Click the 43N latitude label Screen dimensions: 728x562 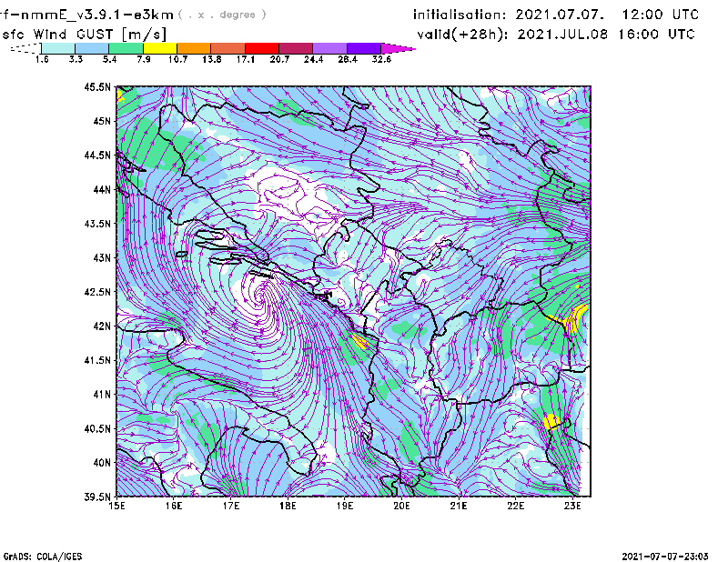[x=102, y=257]
